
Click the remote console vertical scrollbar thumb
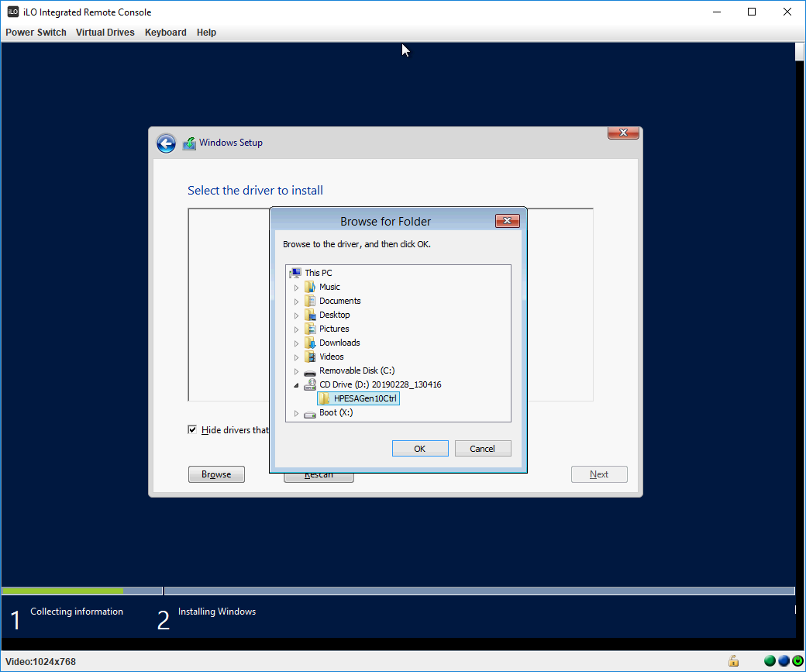click(799, 52)
